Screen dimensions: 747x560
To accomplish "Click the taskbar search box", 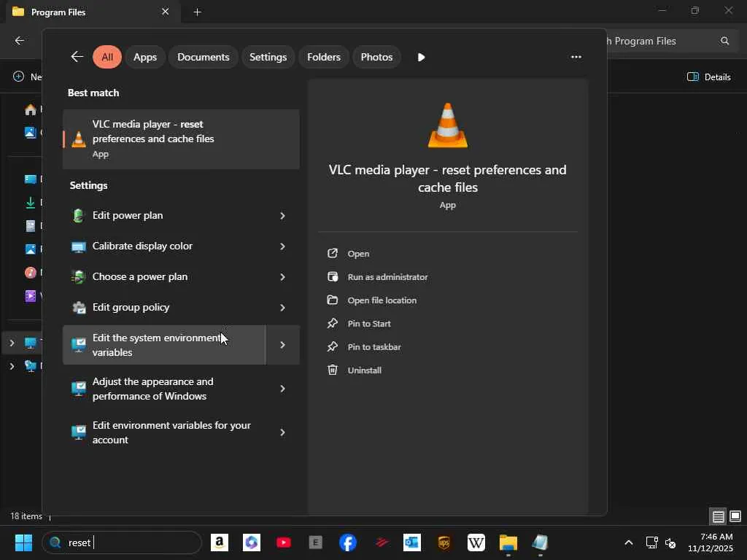I will pyautogui.click(x=122, y=542).
